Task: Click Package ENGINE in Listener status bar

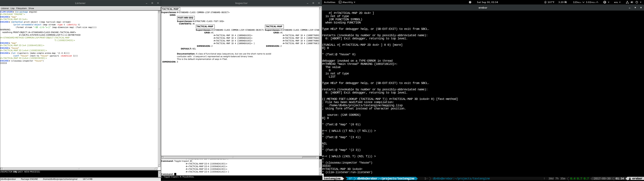Action: click(x=29, y=179)
